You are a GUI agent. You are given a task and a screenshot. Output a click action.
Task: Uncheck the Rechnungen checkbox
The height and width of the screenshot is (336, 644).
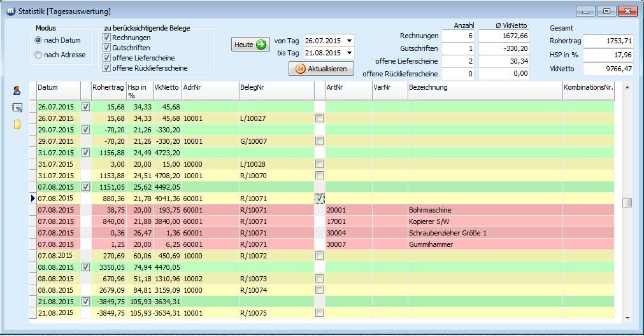(x=107, y=38)
